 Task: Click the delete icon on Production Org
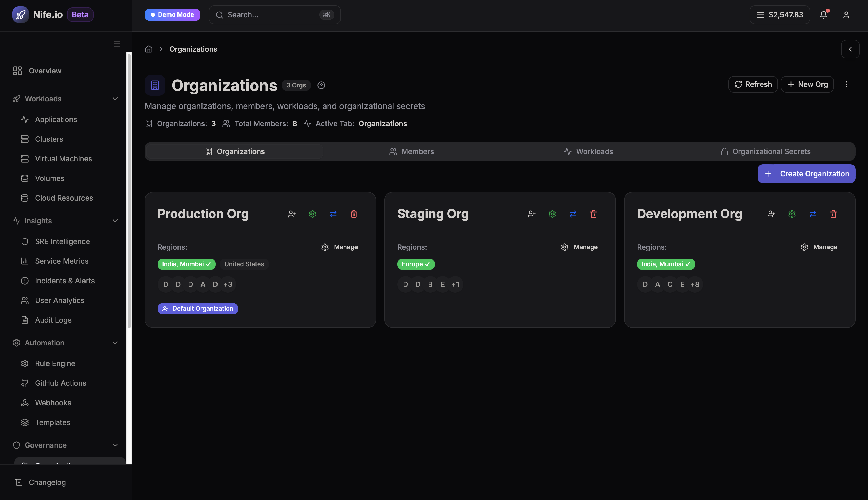pos(354,214)
